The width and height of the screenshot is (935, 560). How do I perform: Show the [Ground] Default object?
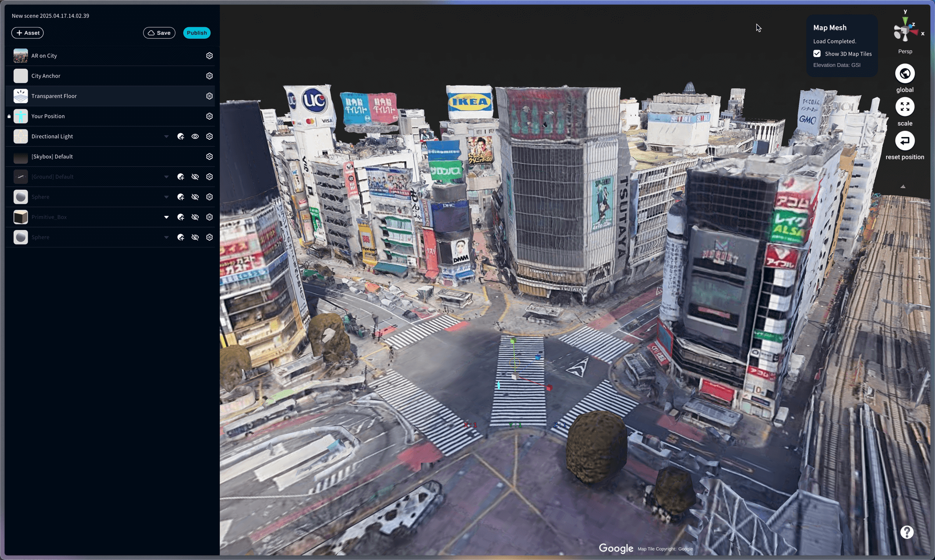pos(195,177)
